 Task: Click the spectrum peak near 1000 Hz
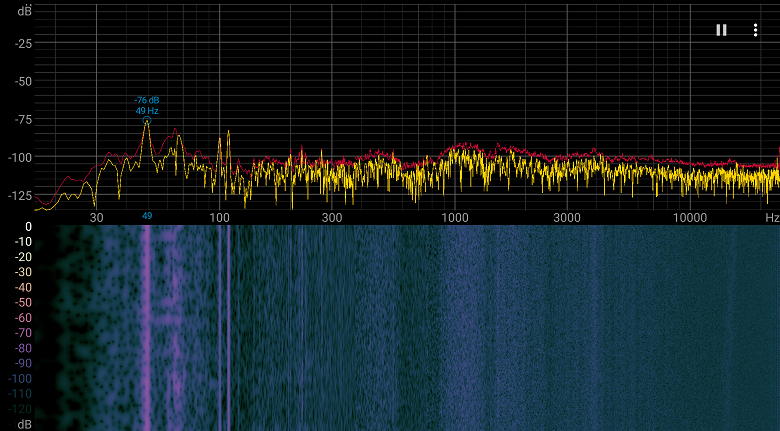(463, 145)
